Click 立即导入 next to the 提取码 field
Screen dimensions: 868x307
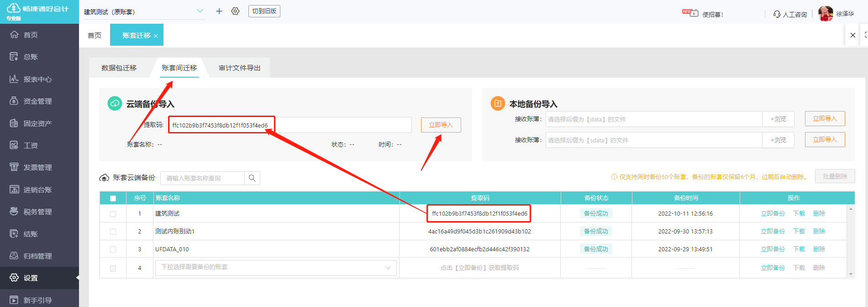pos(441,125)
